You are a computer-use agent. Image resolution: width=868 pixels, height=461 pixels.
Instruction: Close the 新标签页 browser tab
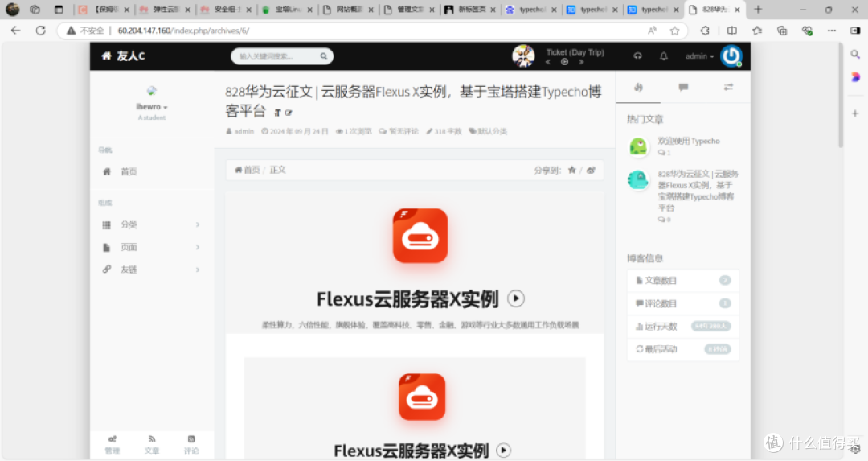click(x=493, y=10)
